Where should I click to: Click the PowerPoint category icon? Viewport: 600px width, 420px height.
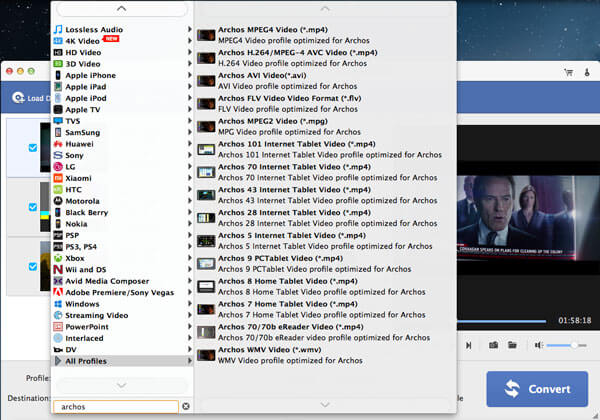(x=58, y=327)
